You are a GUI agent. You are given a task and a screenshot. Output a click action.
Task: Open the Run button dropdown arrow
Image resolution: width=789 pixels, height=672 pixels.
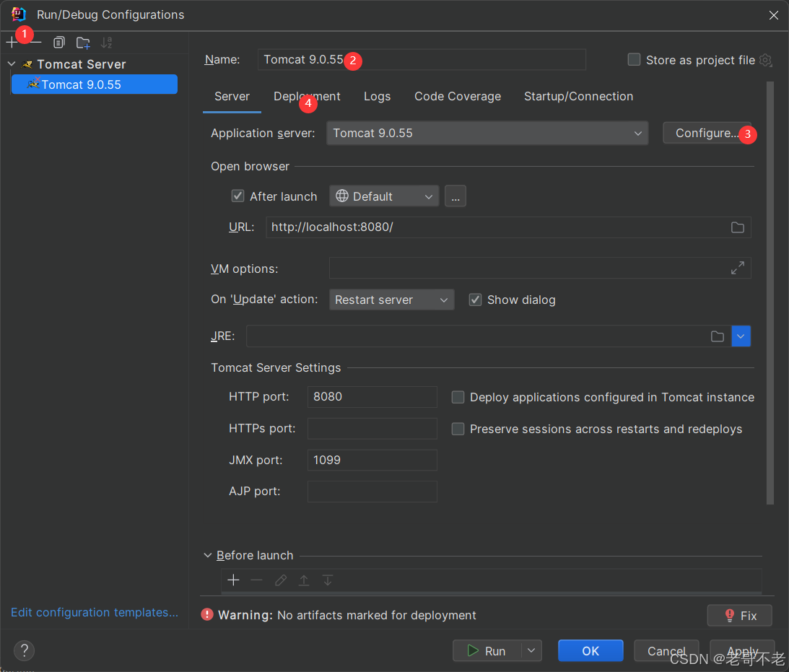pos(531,651)
